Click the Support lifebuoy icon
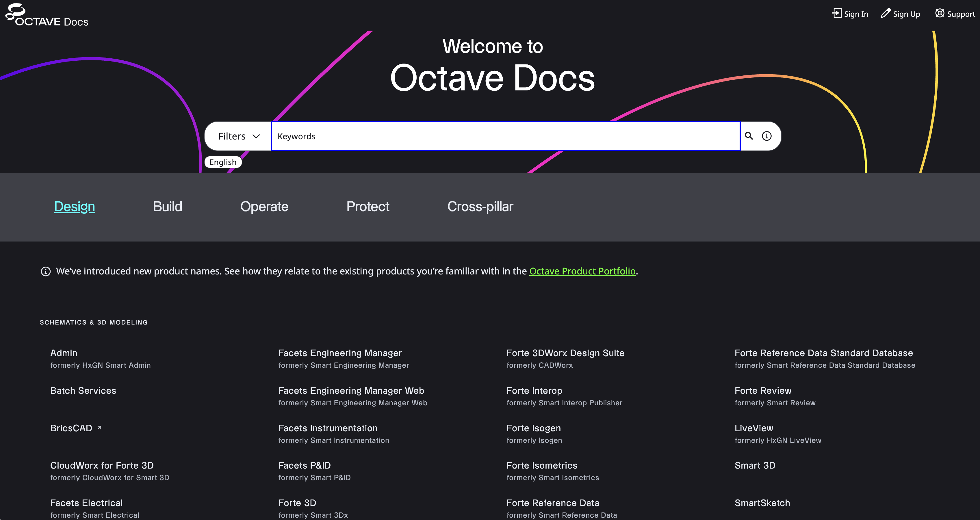 pyautogui.click(x=940, y=13)
